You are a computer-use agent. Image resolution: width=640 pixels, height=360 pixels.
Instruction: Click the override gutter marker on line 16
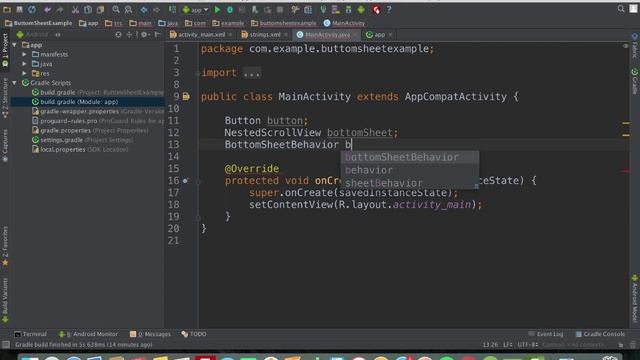coord(186,180)
